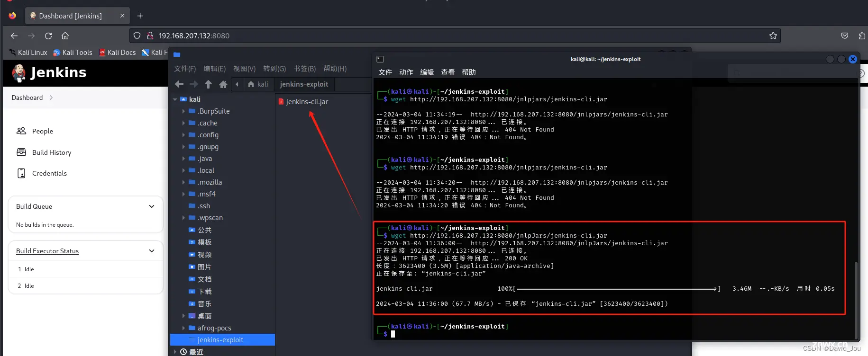
Task: Click the insecure connection lock icon
Action: (150, 36)
